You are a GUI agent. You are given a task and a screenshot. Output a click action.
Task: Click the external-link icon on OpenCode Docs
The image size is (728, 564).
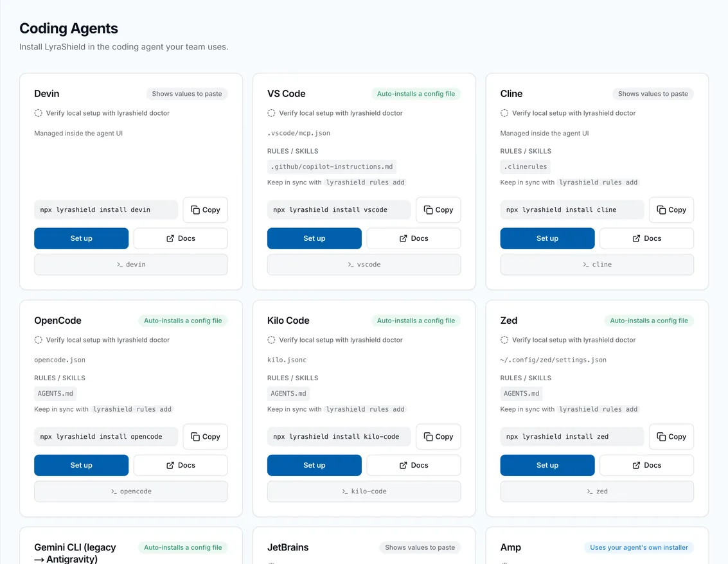(x=170, y=466)
